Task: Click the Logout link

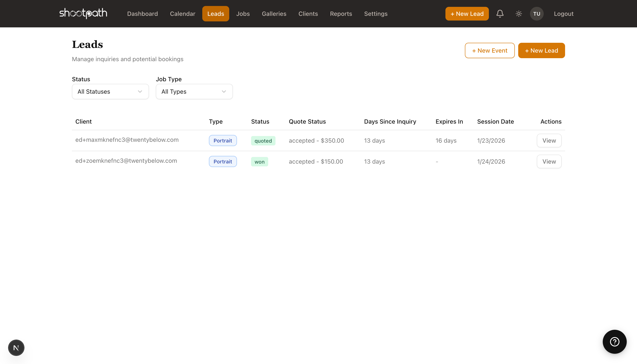Action: coord(563,14)
